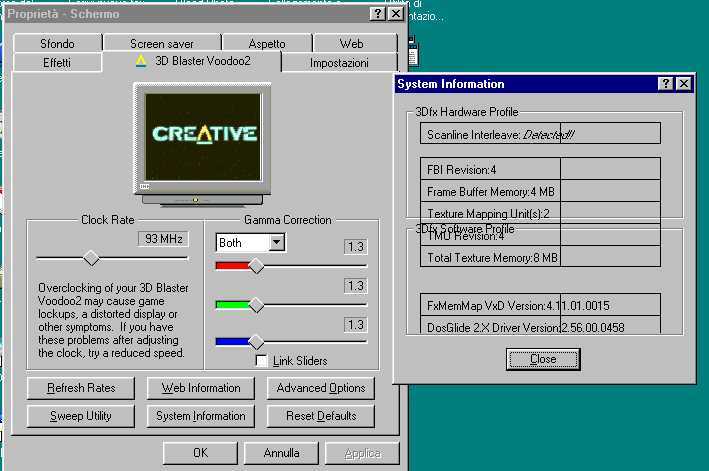709x471 pixels.
Task: Click the green gamma slider handle
Action: (x=256, y=305)
